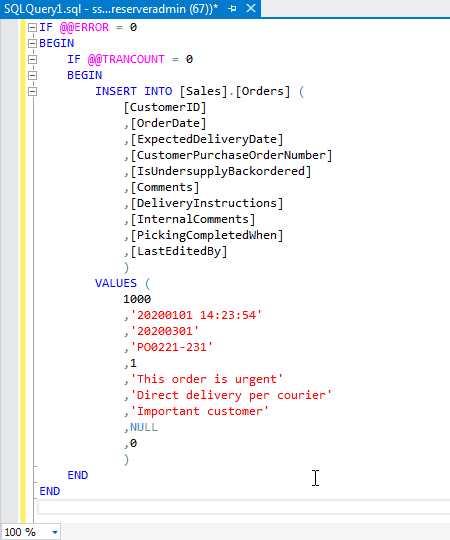The image size is (450, 540).
Task: Pin the SQLQuery1.sql tab
Action: [232, 9]
